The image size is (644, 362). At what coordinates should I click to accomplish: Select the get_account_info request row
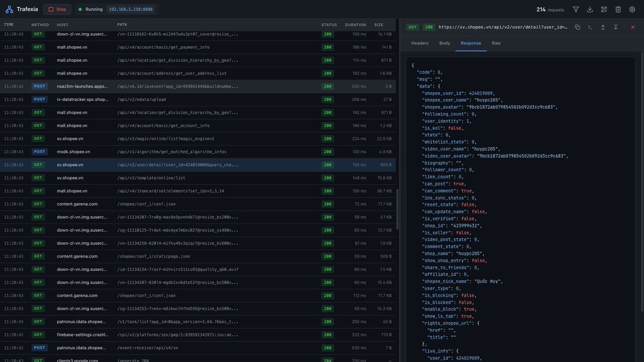[x=198, y=125]
